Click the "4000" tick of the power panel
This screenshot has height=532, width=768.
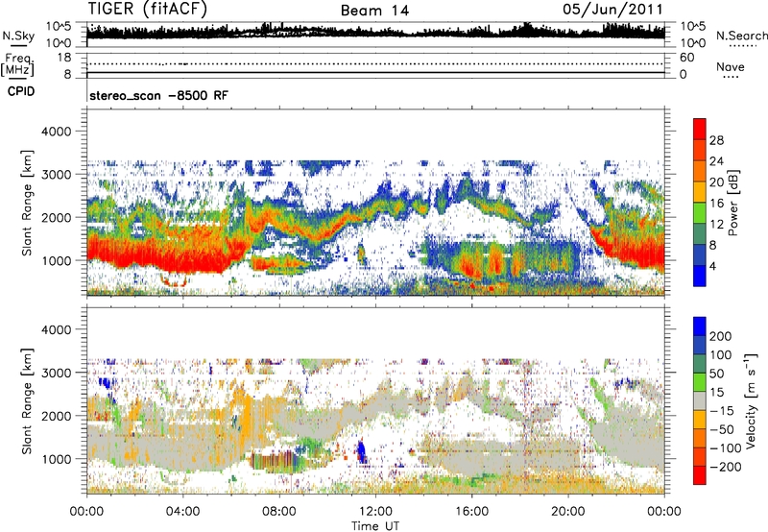(x=56, y=132)
